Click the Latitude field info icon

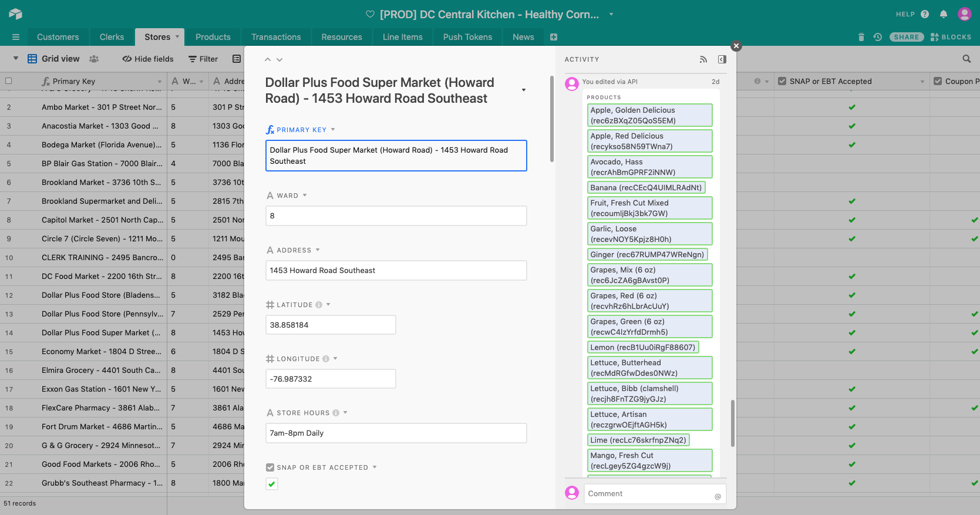319,305
